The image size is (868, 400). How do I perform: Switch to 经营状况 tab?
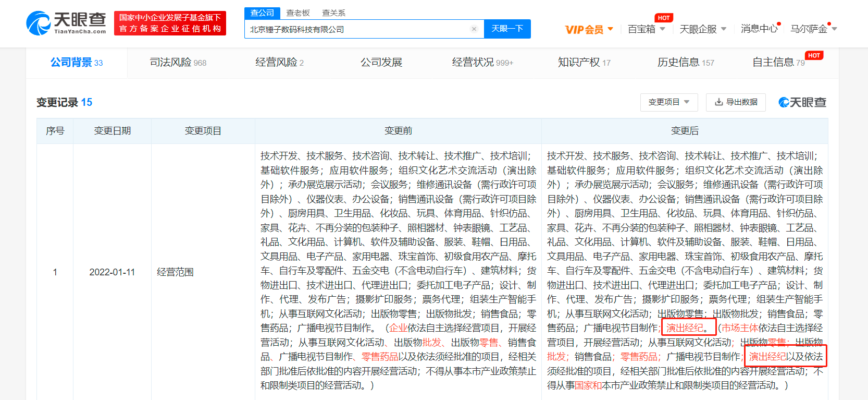click(x=482, y=63)
